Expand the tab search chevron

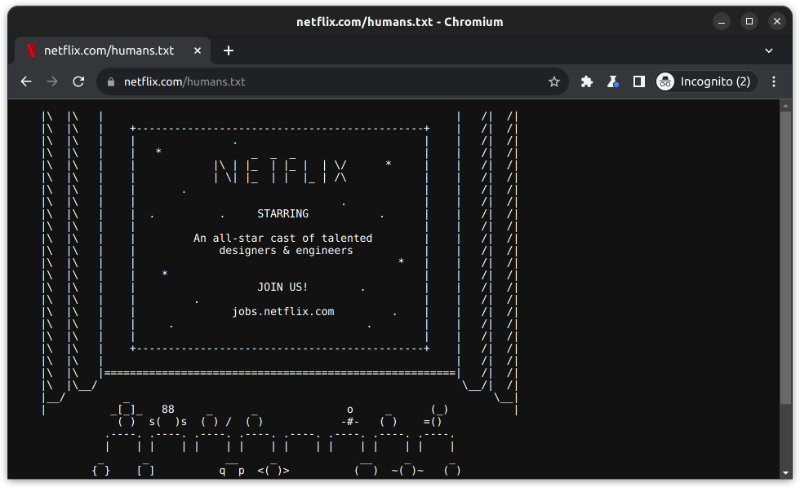pos(769,50)
